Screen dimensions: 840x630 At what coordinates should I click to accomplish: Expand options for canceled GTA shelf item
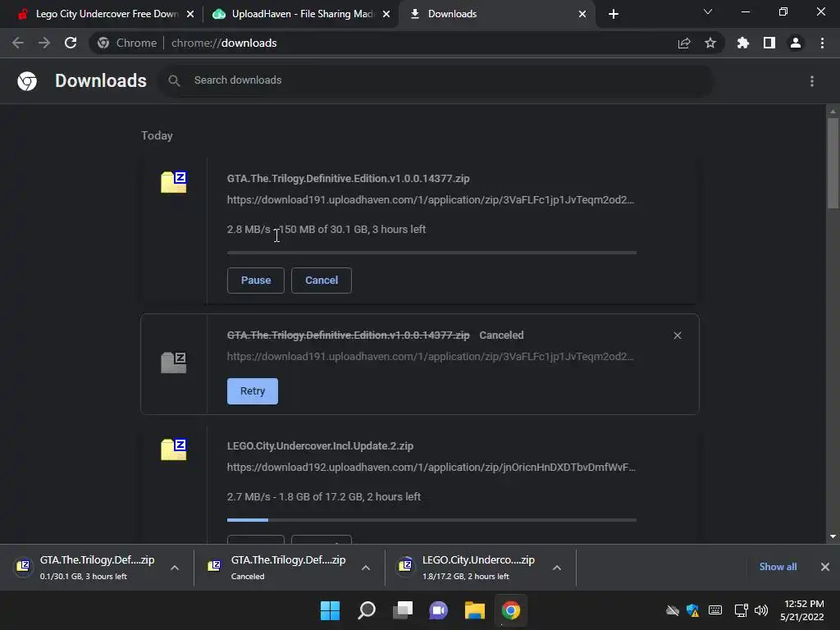(366, 568)
